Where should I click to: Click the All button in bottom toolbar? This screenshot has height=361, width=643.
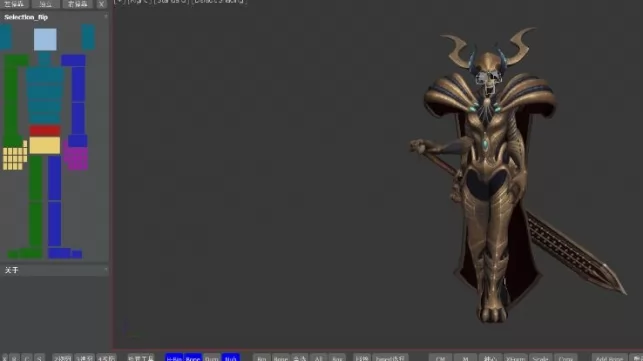[319, 358]
